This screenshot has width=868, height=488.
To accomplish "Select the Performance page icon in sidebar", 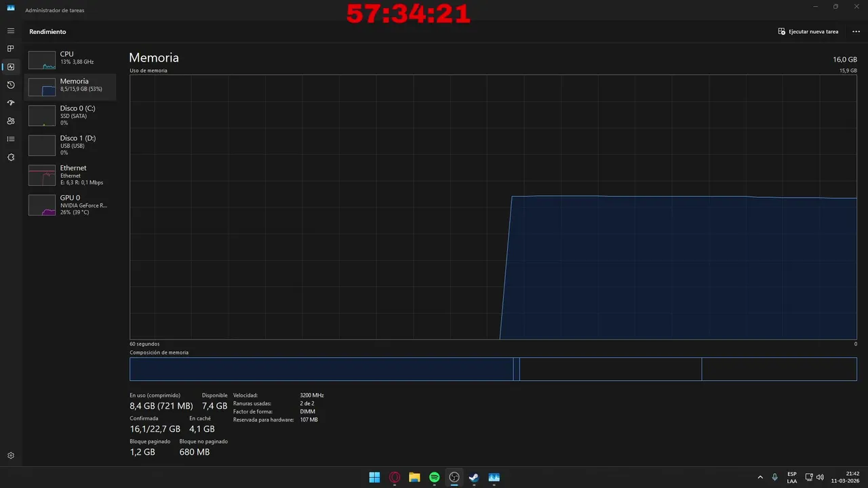I will pyautogui.click(x=11, y=67).
